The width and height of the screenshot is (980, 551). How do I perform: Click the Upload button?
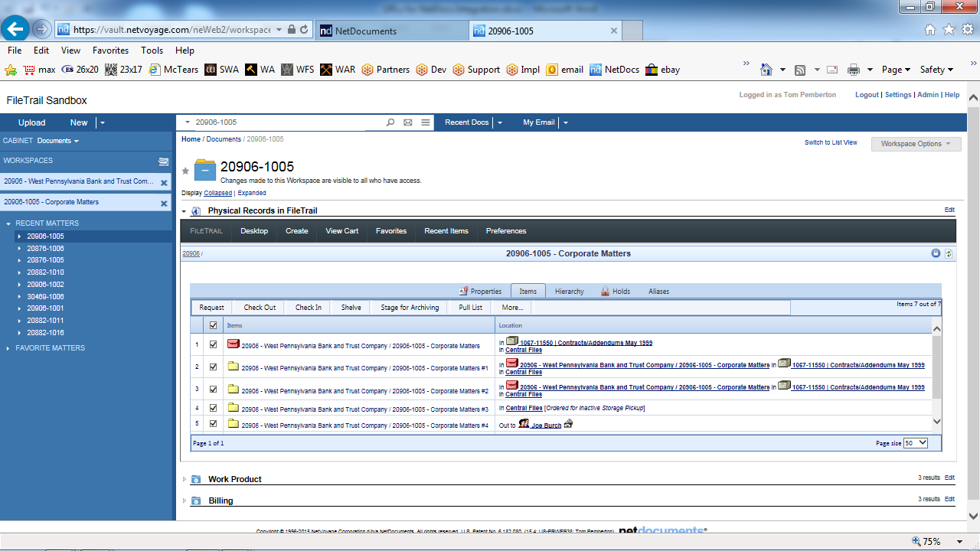(x=32, y=122)
